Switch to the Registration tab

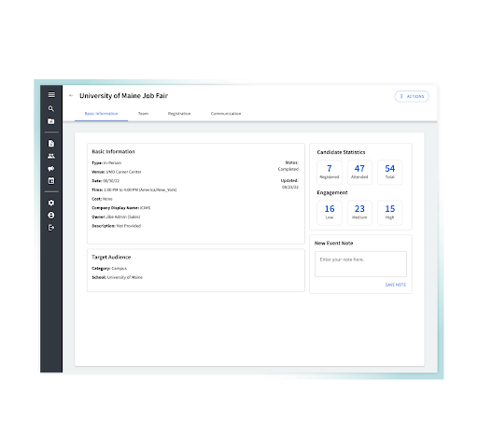coord(179,114)
